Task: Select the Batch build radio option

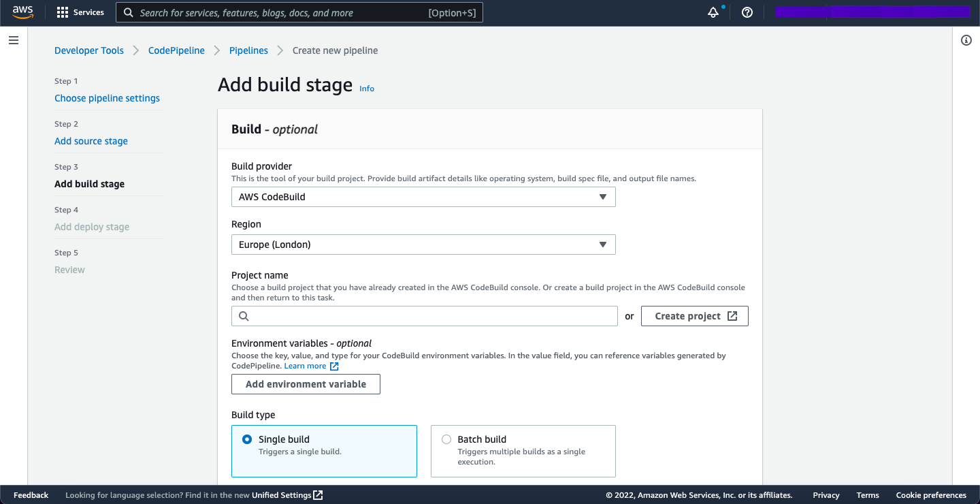Action: 446,439
